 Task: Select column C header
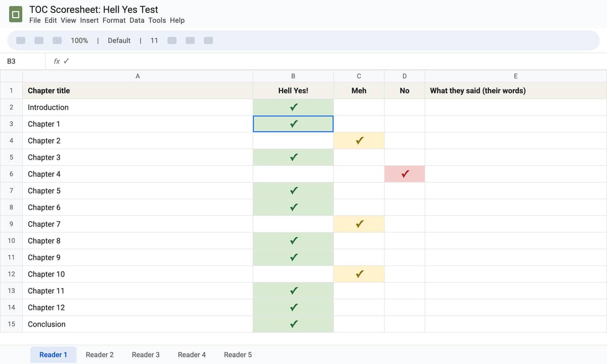359,76
